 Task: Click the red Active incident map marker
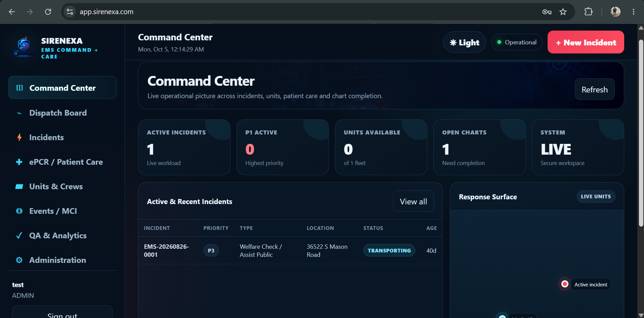(565, 284)
